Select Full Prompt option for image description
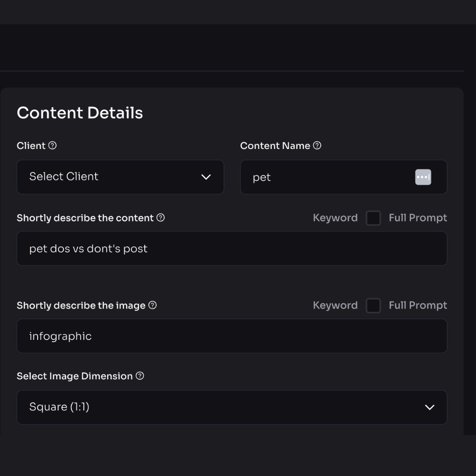Screen dimensions: 476x476 [x=417, y=306]
